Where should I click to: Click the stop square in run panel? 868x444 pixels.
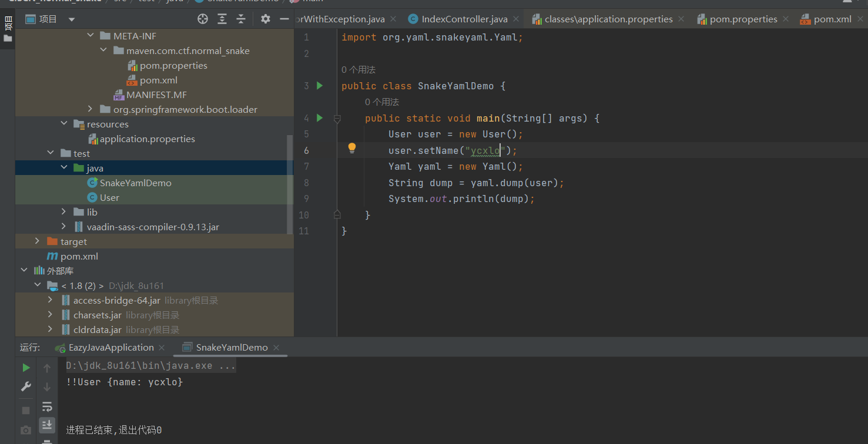tap(26, 411)
